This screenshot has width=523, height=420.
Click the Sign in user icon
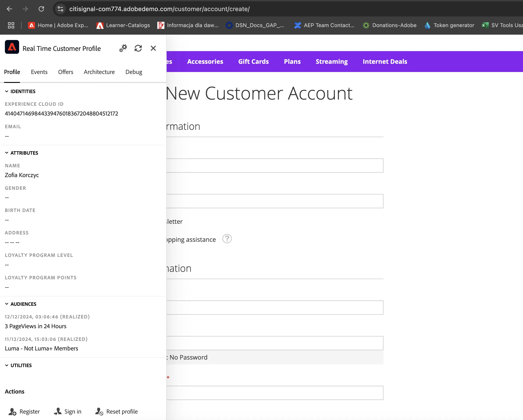pos(58,411)
